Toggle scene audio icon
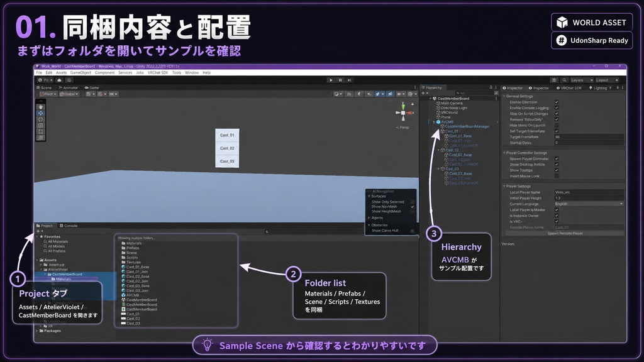Image resolution: width=644 pixels, height=362 pixels. click(369, 94)
